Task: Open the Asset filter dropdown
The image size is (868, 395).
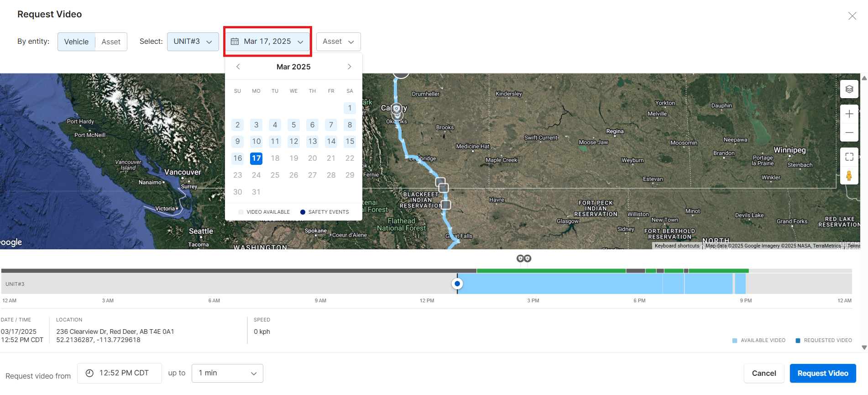Action: pyautogui.click(x=338, y=42)
